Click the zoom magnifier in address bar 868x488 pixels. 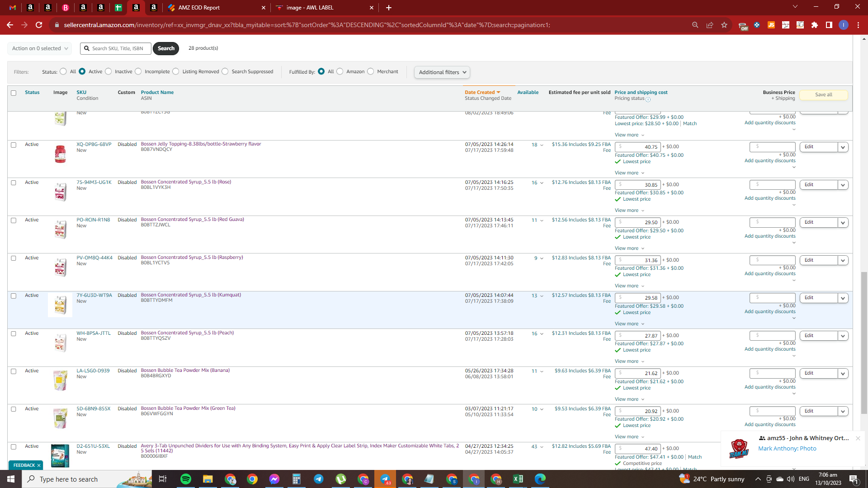pyautogui.click(x=695, y=25)
